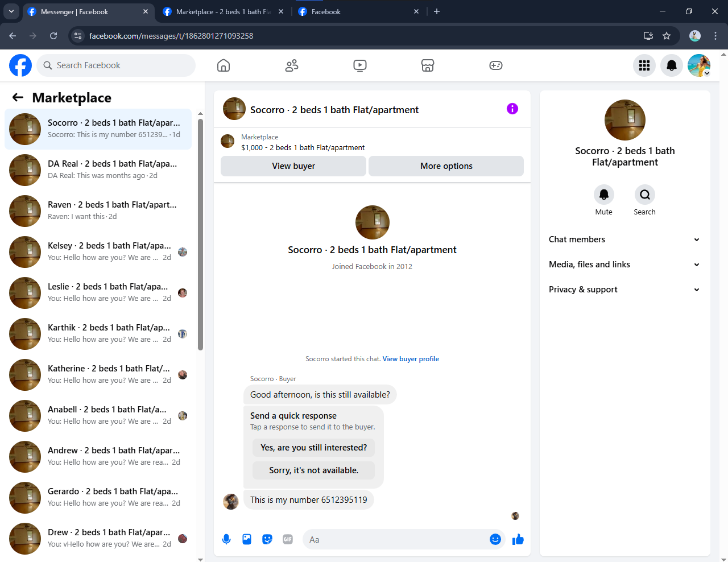Click the Search Facebook field
Screen dimensions: 728x562
click(x=116, y=65)
